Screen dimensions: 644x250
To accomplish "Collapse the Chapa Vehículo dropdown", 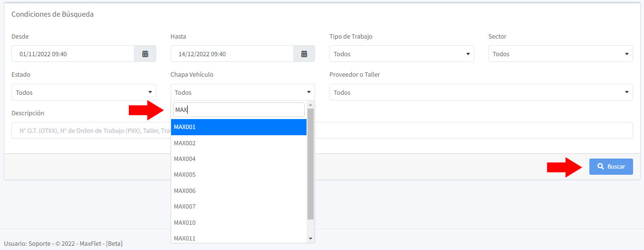I will click(242, 92).
